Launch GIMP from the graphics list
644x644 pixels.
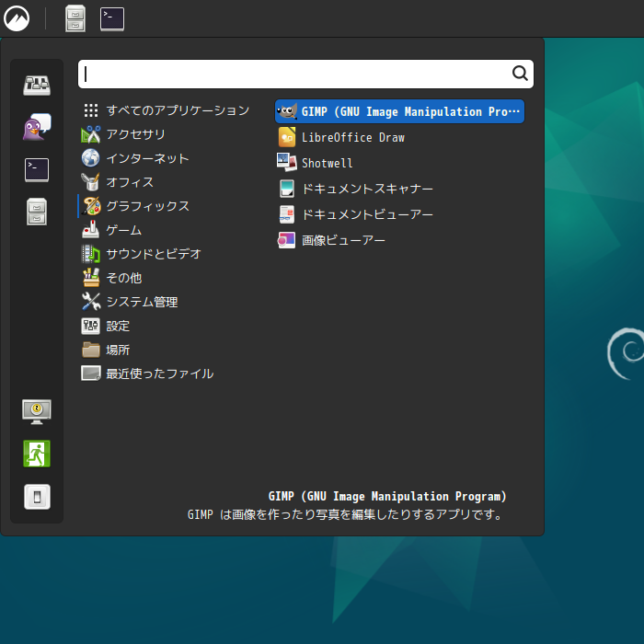click(399, 111)
